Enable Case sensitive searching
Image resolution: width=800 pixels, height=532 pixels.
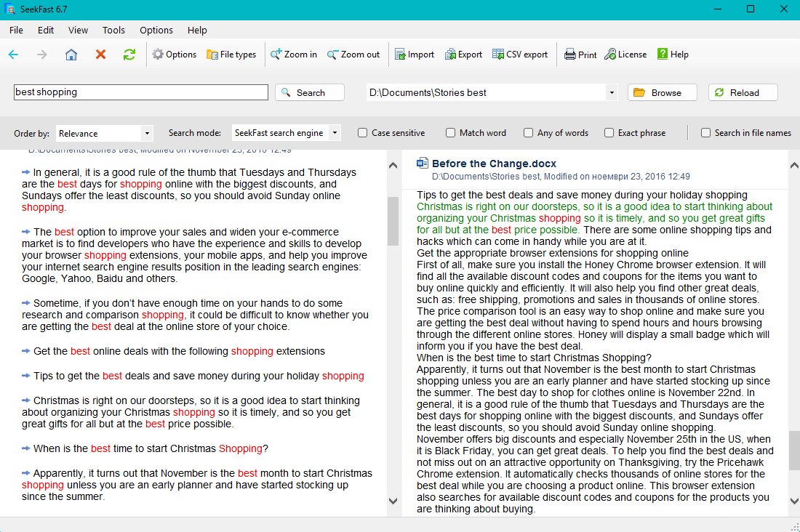coord(361,132)
